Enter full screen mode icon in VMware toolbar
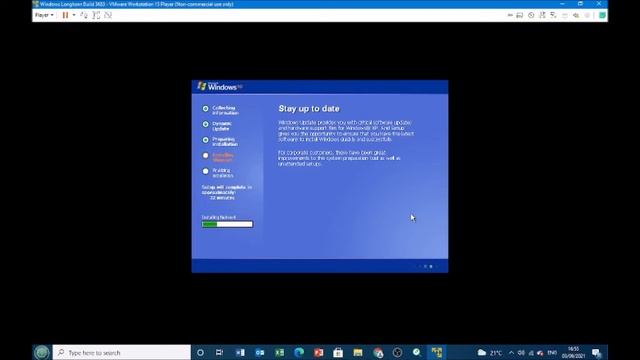 click(x=96, y=15)
